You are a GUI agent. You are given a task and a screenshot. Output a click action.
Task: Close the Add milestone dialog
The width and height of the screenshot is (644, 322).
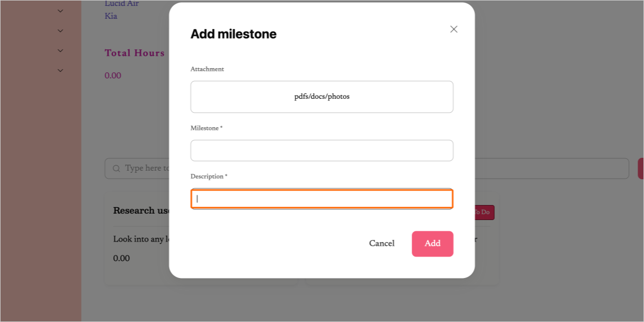tap(453, 30)
